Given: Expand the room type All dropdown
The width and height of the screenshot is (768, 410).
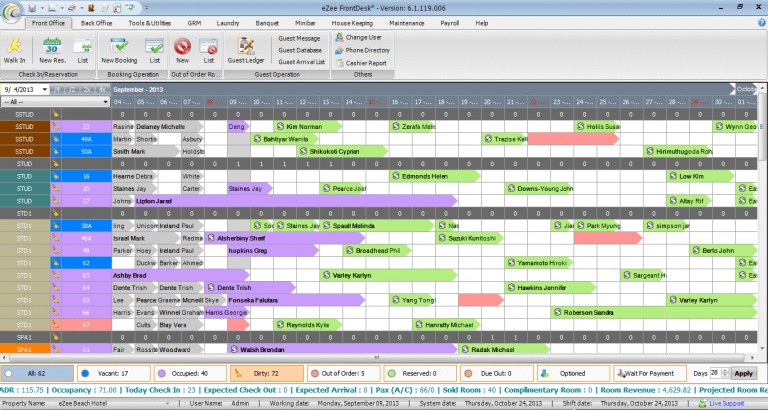Looking at the screenshot, I should coord(55,102).
